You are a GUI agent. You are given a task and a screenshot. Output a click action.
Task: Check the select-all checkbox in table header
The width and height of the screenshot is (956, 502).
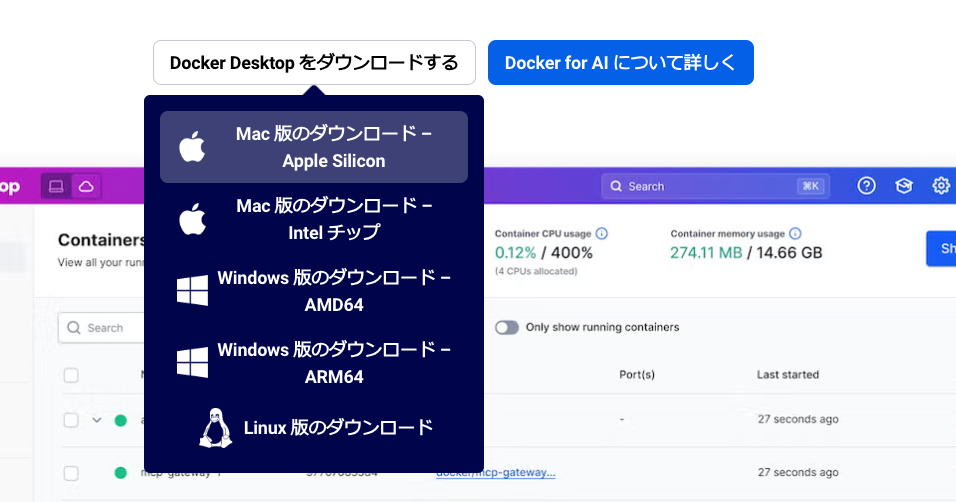(x=71, y=375)
